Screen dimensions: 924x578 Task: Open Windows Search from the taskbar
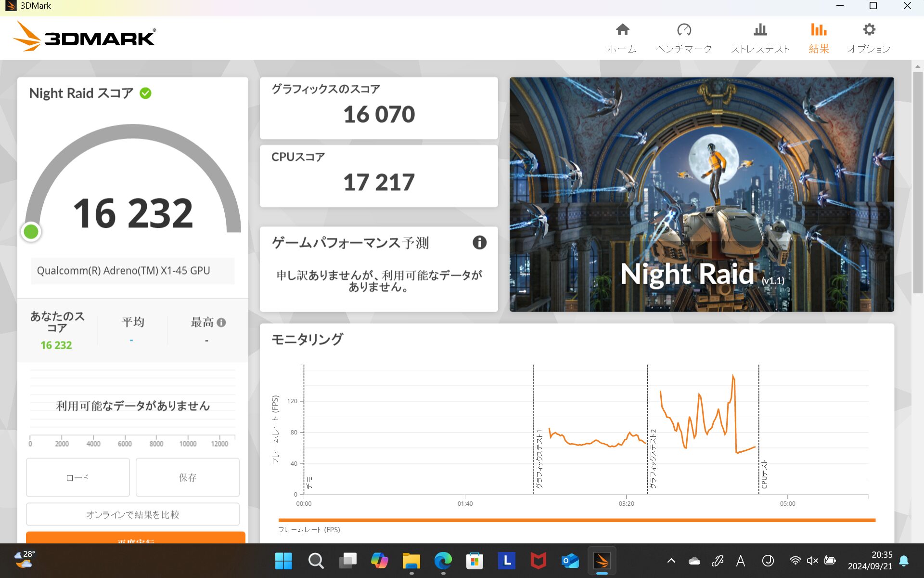click(x=316, y=561)
